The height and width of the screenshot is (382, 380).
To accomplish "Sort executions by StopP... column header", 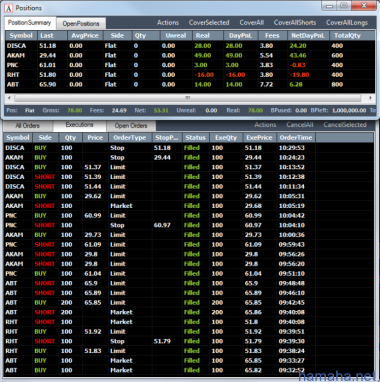I will (x=167, y=138).
